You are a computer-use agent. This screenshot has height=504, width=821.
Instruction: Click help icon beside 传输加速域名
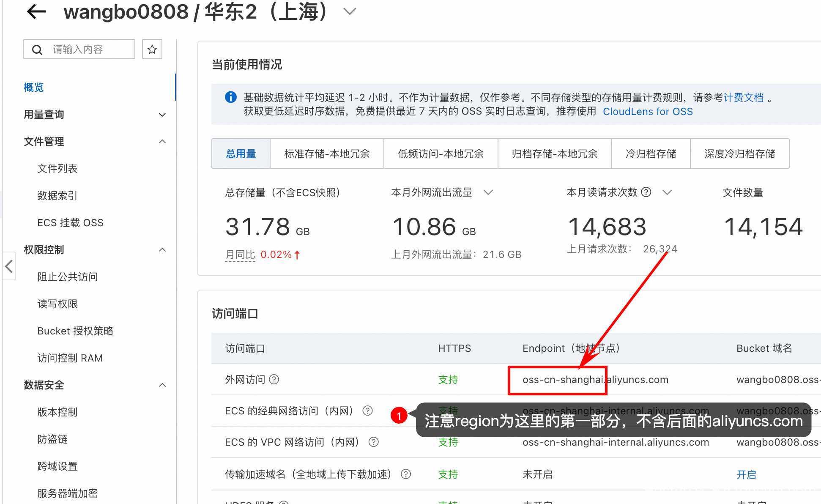[406, 474]
